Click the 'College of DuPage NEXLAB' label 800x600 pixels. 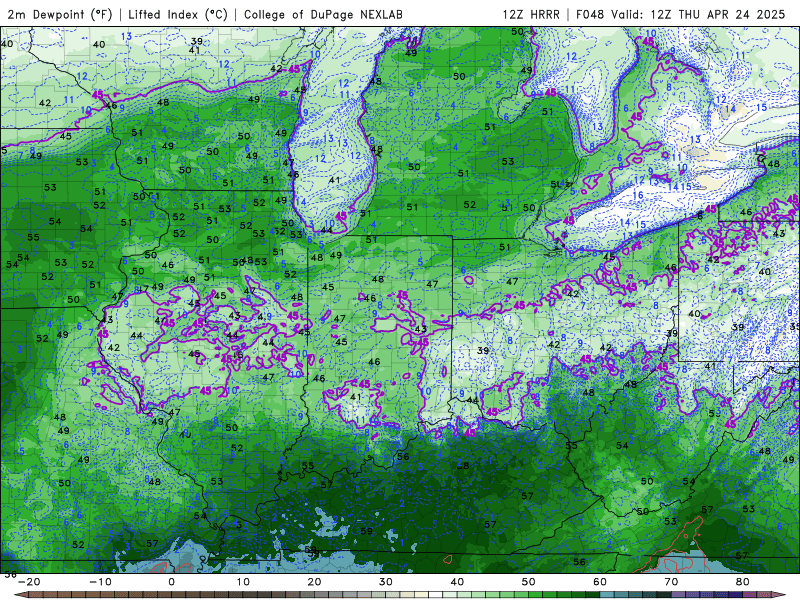tap(323, 14)
